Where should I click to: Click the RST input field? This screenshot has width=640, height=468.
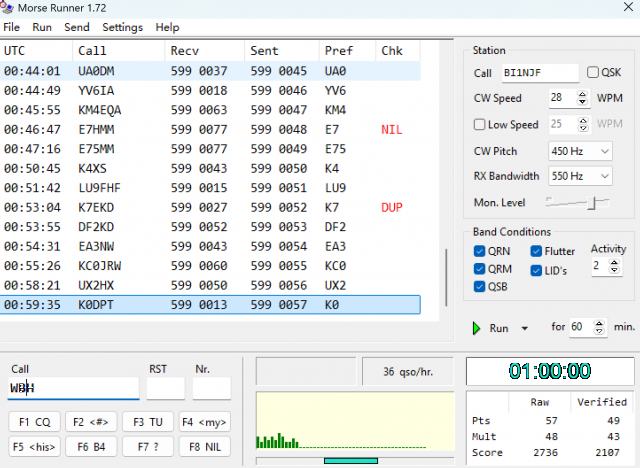click(x=166, y=388)
